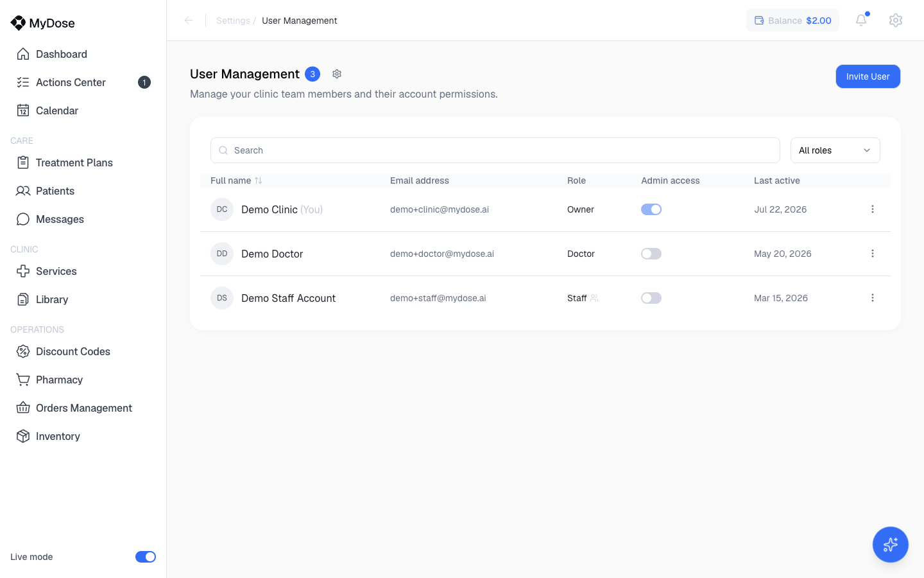Open Discount Codes percent badge icon
The height and width of the screenshot is (578, 924).
pos(23,351)
